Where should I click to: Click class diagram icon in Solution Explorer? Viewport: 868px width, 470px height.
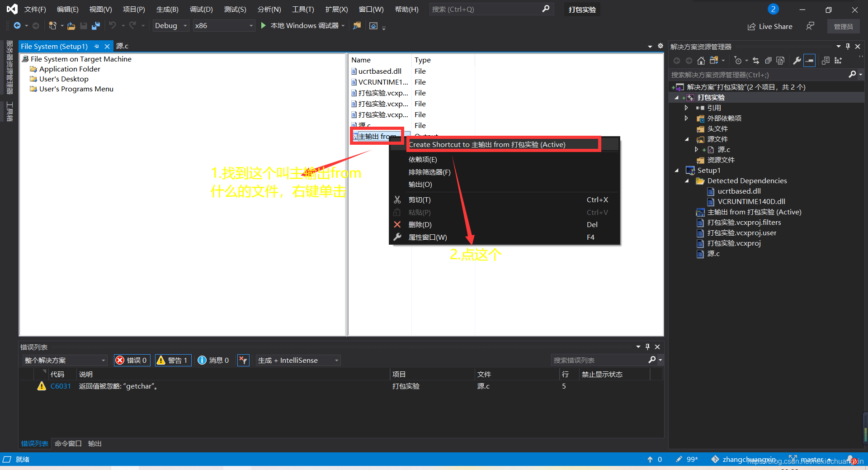[838, 61]
